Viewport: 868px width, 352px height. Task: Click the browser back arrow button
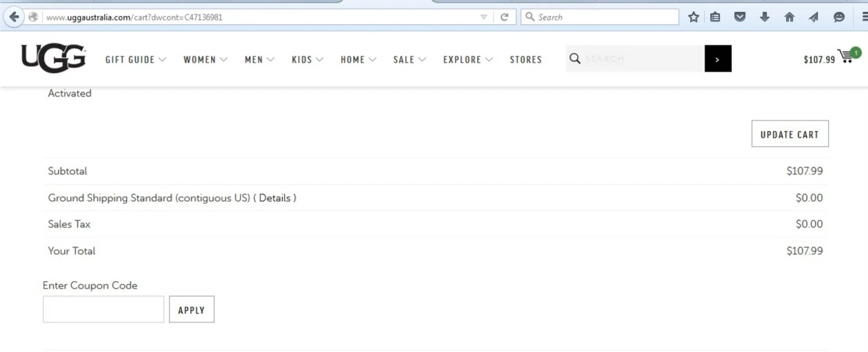[13, 17]
